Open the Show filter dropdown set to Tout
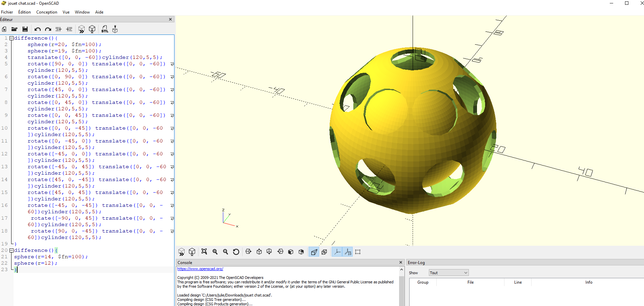This screenshot has height=306, width=644. [x=449, y=273]
